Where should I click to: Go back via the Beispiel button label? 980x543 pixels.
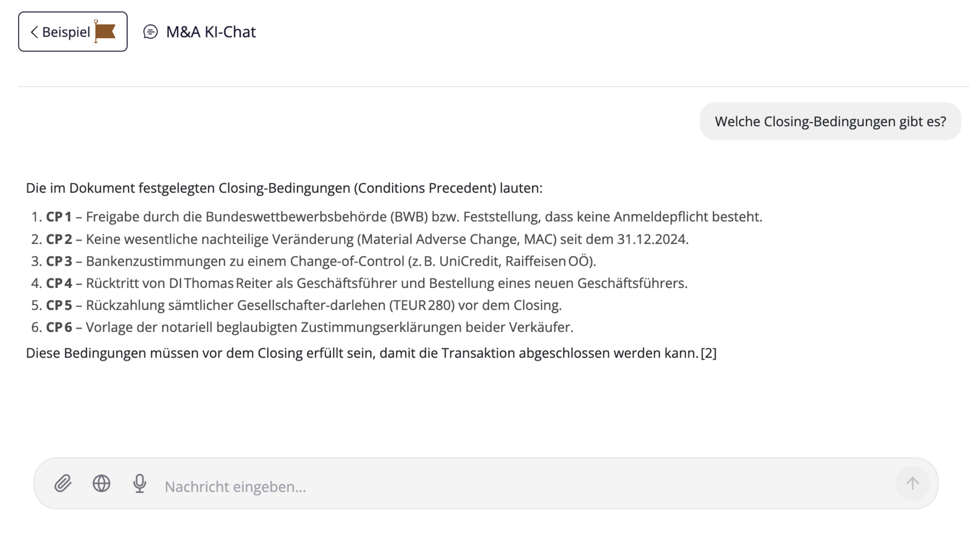(x=66, y=32)
